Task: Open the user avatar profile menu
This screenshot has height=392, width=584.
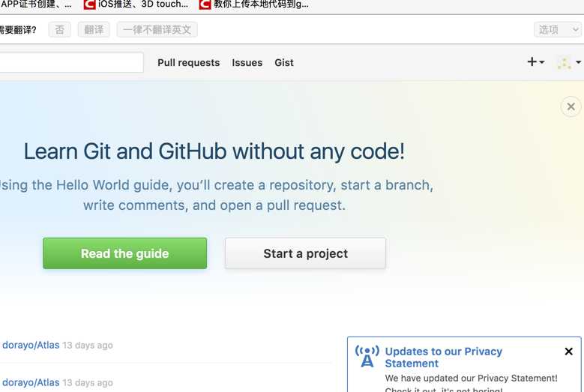Action: (569, 62)
